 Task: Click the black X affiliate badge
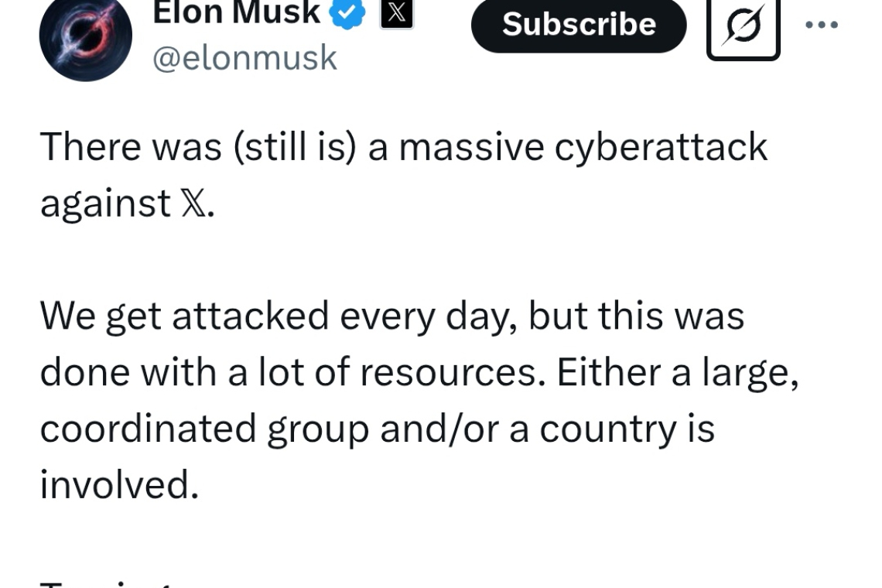[x=397, y=13]
